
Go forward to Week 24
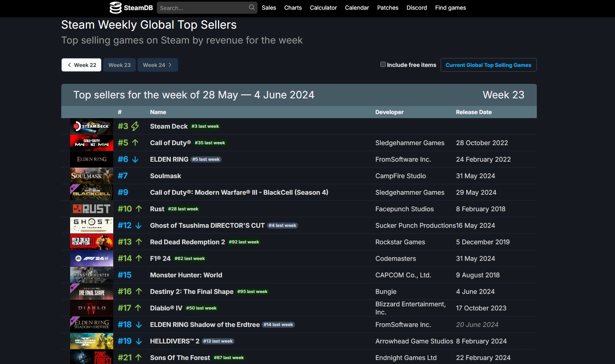click(x=158, y=65)
